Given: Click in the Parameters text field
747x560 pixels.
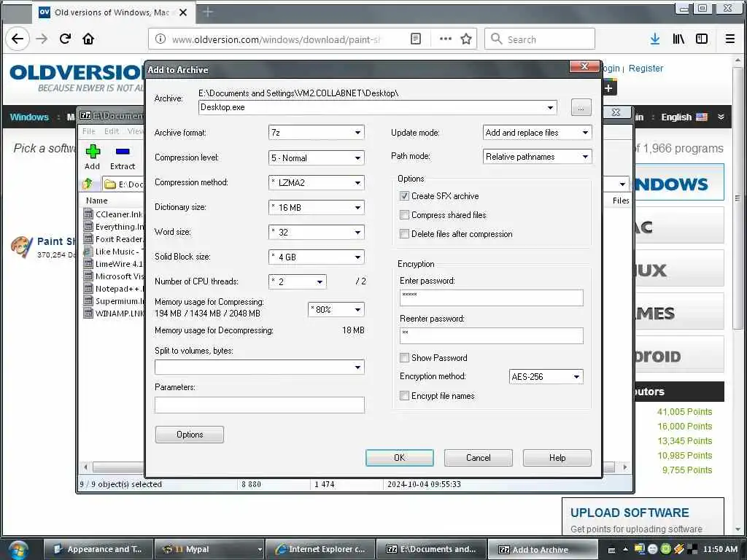Looking at the screenshot, I should pos(260,405).
